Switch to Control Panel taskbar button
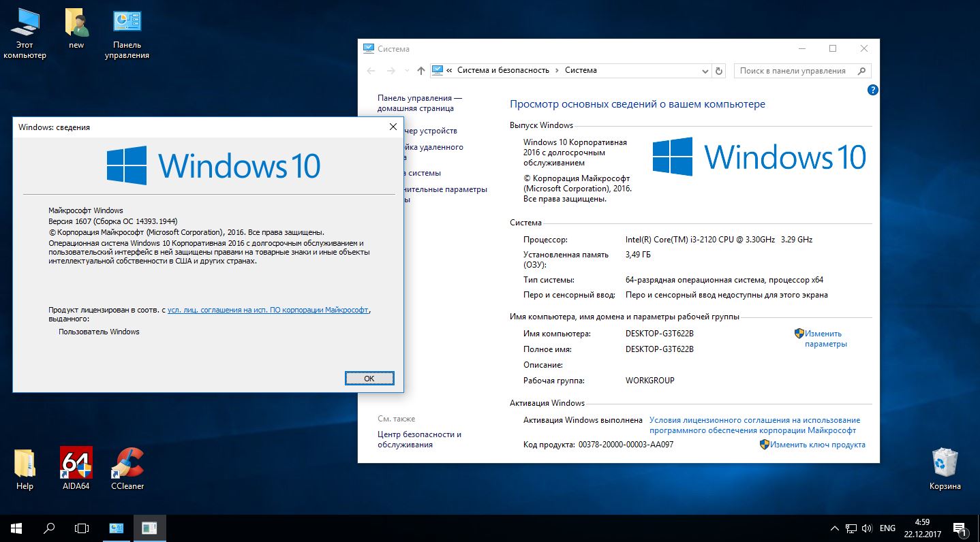The width and height of the screenshot is (980, 542). 117,528
